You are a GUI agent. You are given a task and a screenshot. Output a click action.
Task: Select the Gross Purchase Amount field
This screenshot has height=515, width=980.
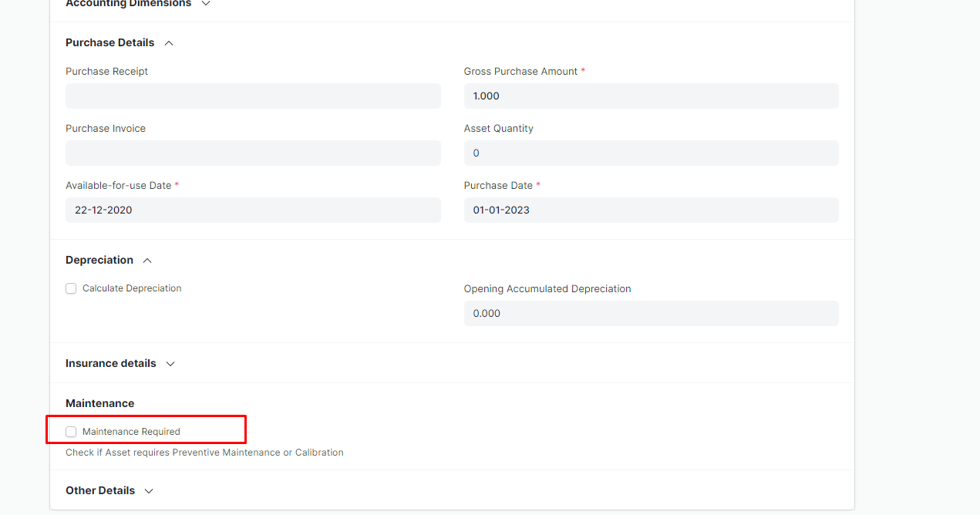point(651,96)
